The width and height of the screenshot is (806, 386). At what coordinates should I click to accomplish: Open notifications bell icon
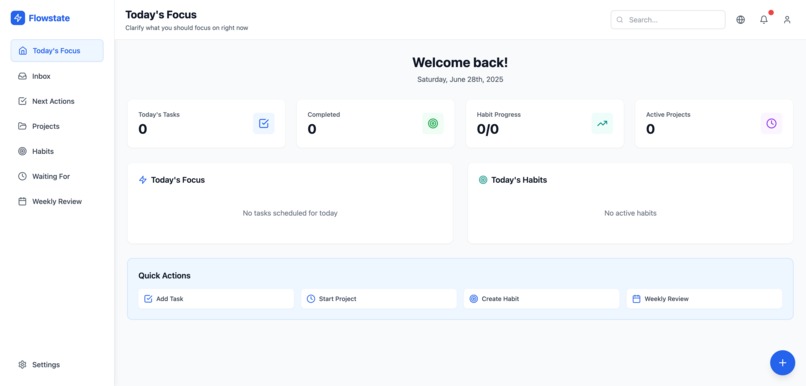pyautogui.click(x=764, y=20)
